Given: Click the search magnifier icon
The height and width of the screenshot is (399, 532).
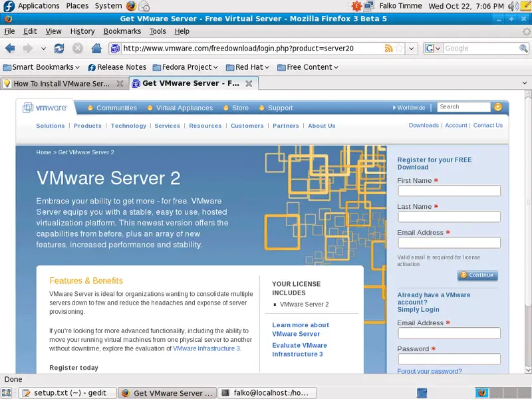Looking at the screenshot, I should coord(523,49).
